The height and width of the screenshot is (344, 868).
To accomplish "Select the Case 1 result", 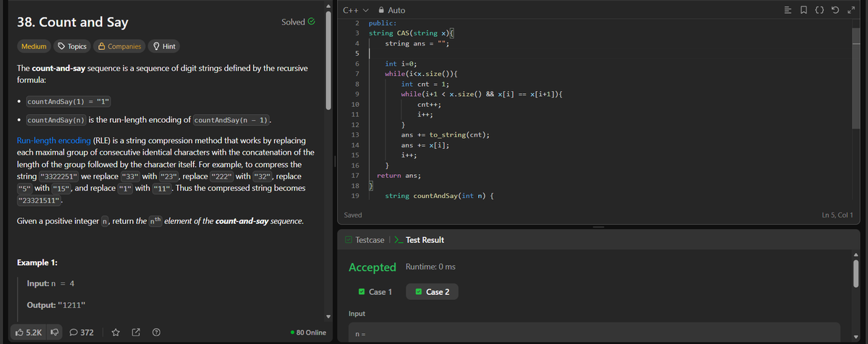I will 375,291.
